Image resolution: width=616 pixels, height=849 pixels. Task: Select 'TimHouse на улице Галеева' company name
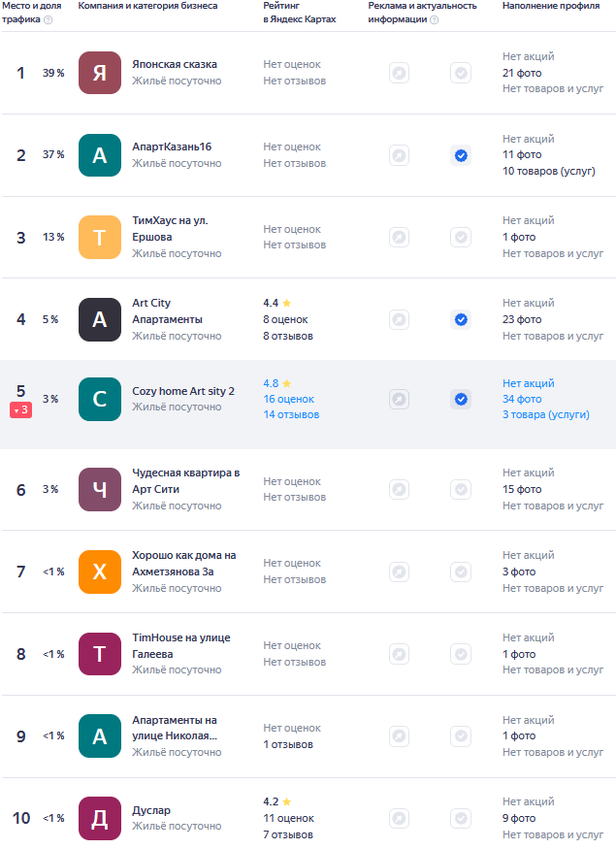[182, 645]
